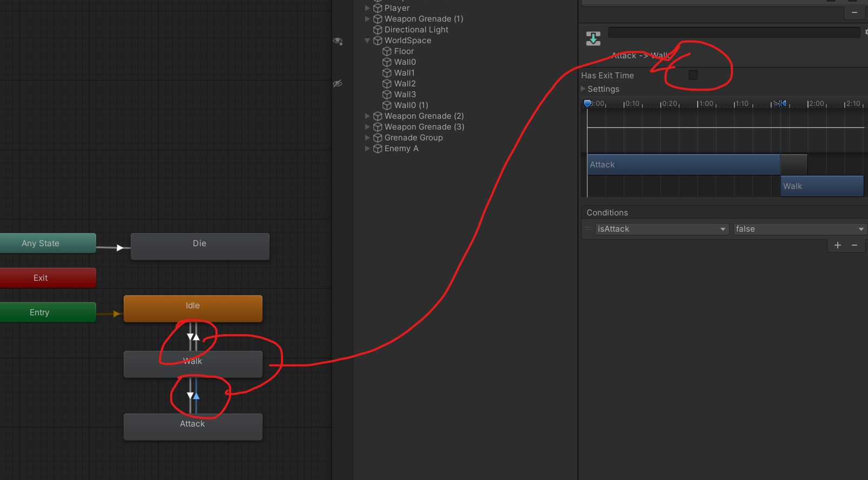Collapse the WorldSpace tree item

tap(367, 40)
